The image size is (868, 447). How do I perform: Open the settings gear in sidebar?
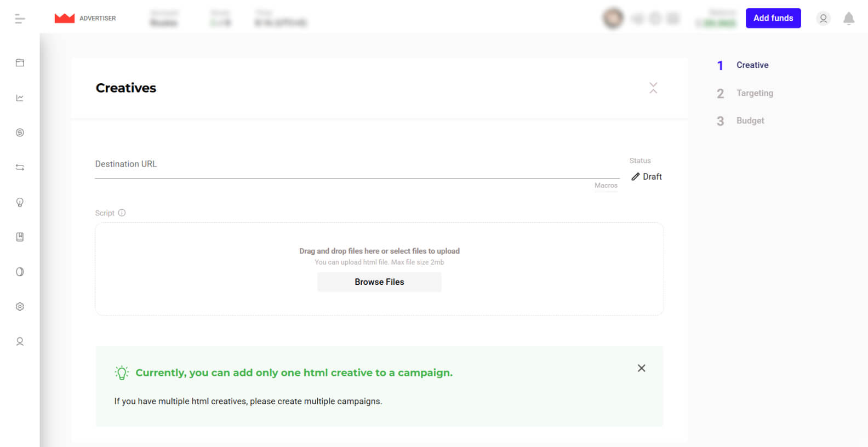click(20, 307)
